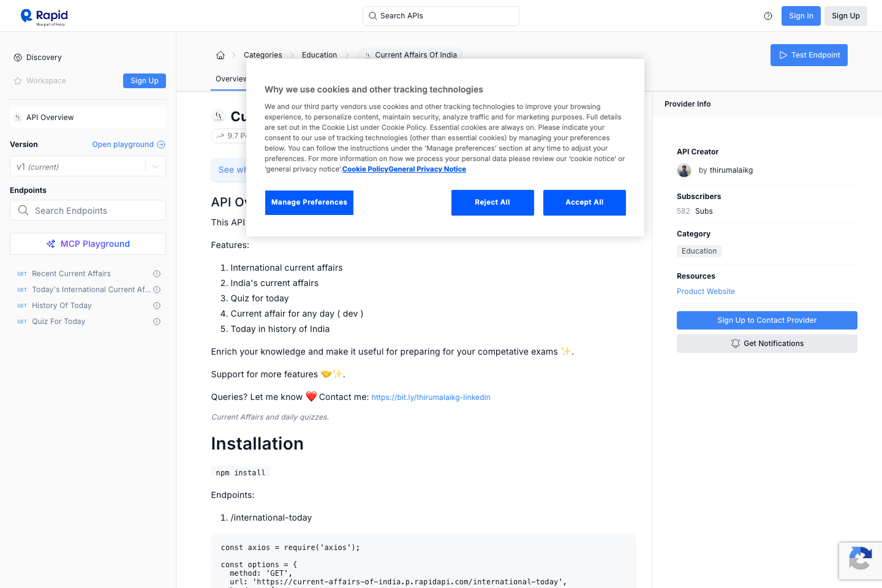Image resolution: width=882 pixels, height=588 pixels.
Task: Open the Cookie Policy link
Action: (x=365, y=169)
